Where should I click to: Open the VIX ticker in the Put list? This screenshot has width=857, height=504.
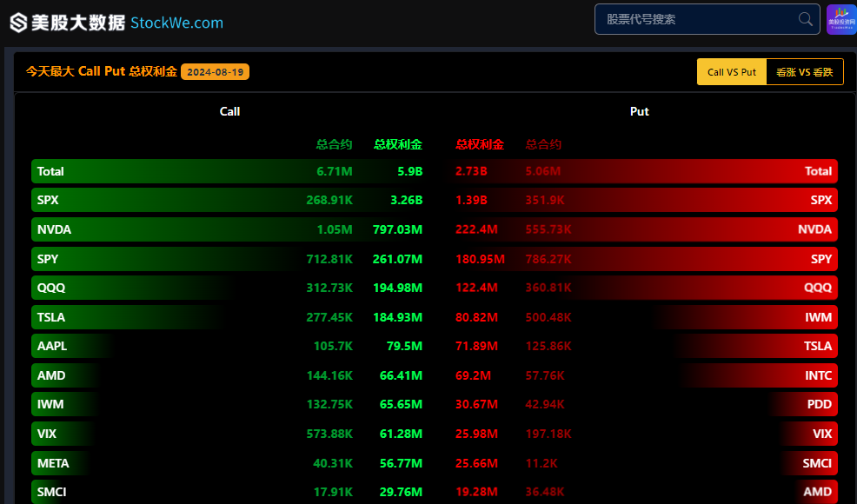coord(822,434)
